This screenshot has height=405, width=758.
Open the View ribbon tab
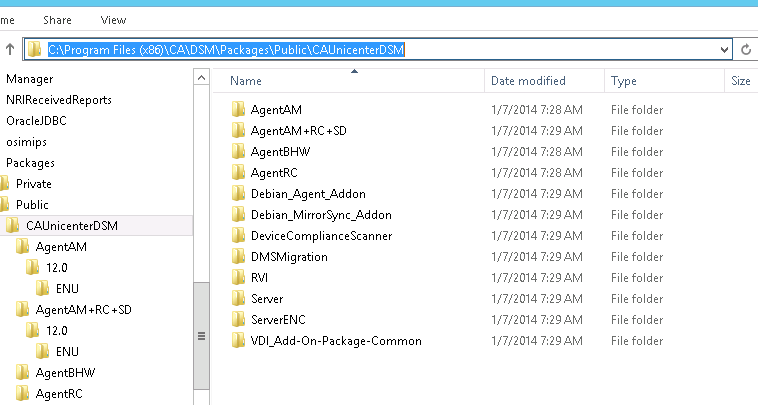click(113, 20)
